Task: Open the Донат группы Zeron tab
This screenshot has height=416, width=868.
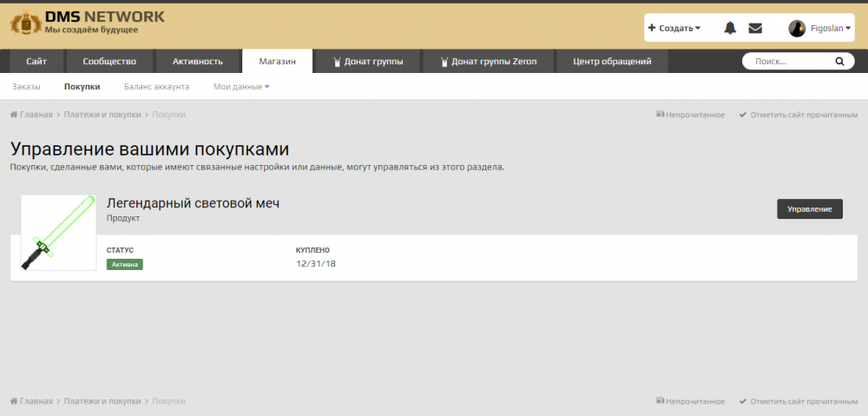Action: point(489,62)
